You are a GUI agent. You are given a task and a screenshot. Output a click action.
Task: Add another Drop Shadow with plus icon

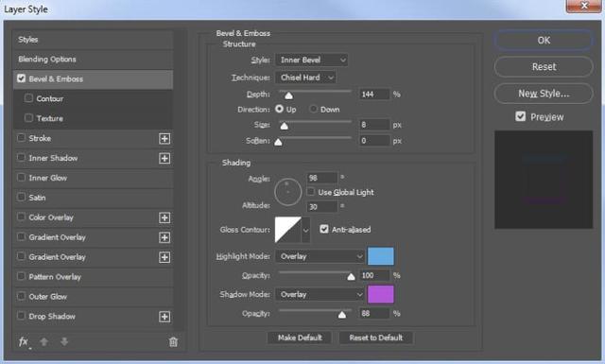(x=164, y=317)
